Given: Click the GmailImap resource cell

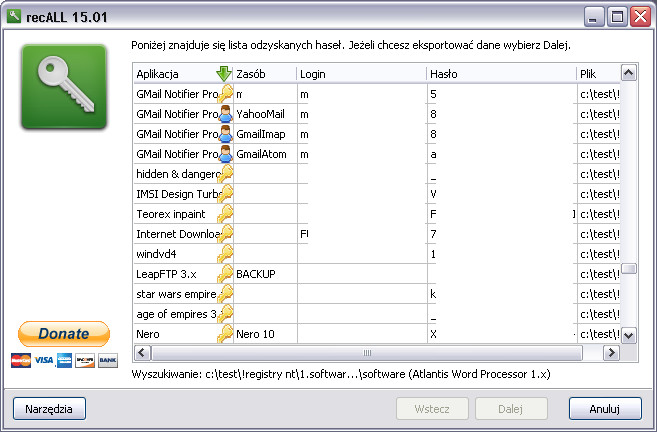Looking at the screenshot, I should click(x=261, y=134).
